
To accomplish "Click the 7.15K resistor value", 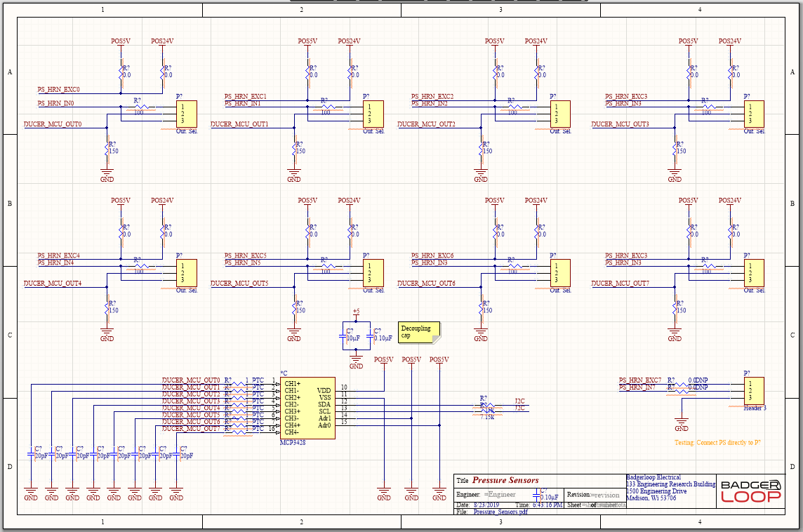I will pyautogui.click(x=487, y=417).
